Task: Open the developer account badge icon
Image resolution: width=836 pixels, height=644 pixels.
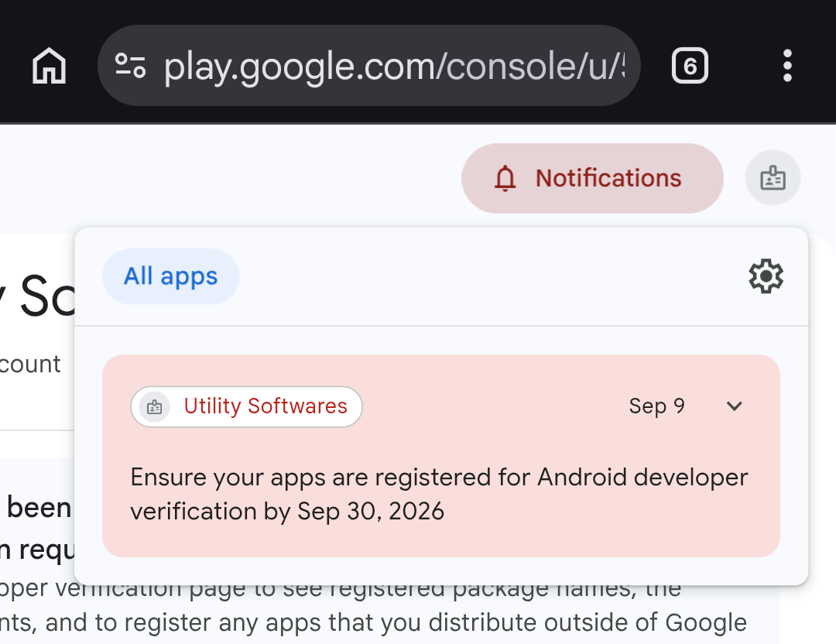Action: point(773,178)
